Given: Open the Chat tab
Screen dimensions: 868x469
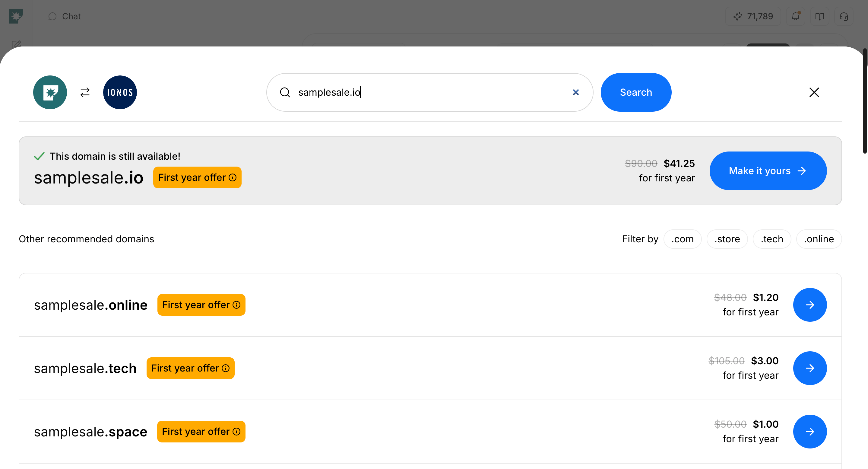Looking at the screenshot, I should click(x=64, y=16).
